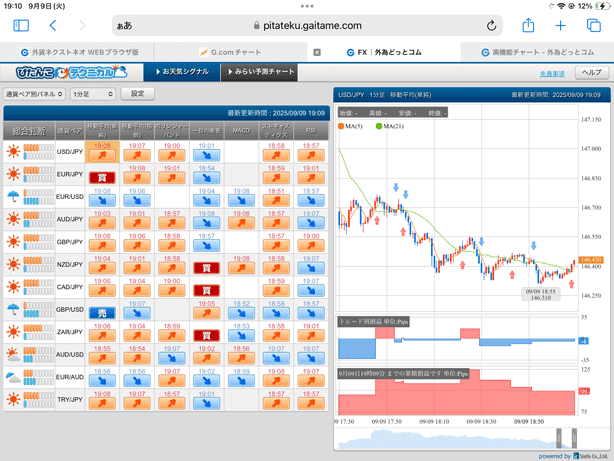Open the Safari share icon
This screenshot has width=614, height=461.
coord(529,26)
